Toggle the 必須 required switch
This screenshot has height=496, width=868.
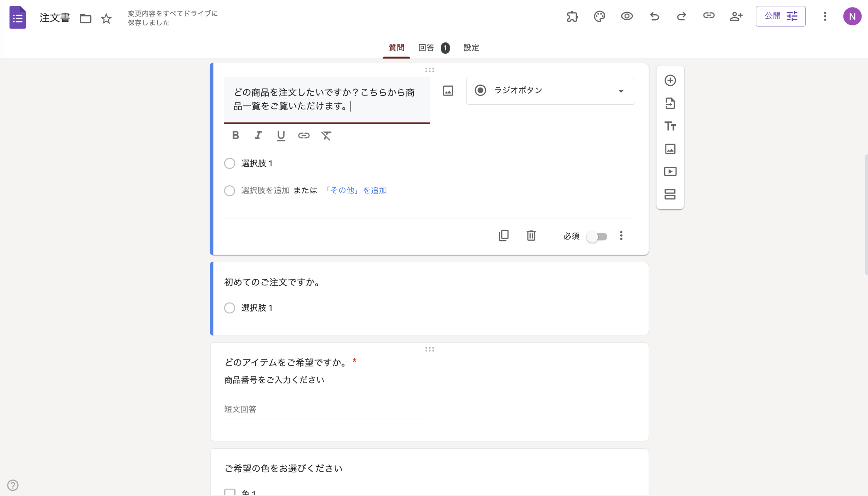tap(597, 236)
